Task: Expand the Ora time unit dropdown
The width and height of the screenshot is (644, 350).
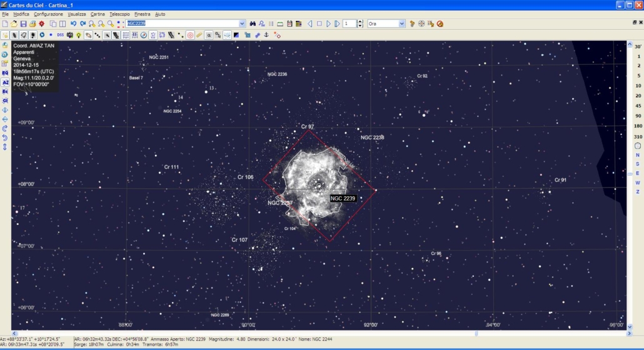Action: tap(401, 24)
